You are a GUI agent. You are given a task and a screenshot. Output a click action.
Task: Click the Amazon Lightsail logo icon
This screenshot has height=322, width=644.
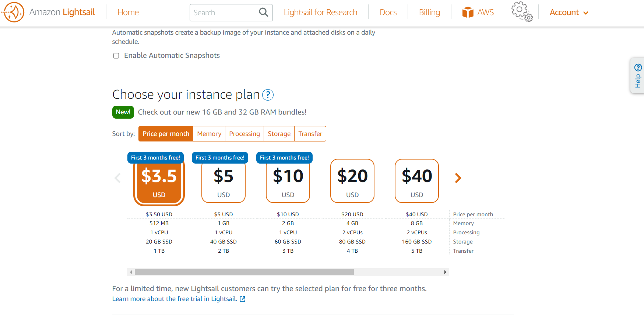[x=13, y=12]
